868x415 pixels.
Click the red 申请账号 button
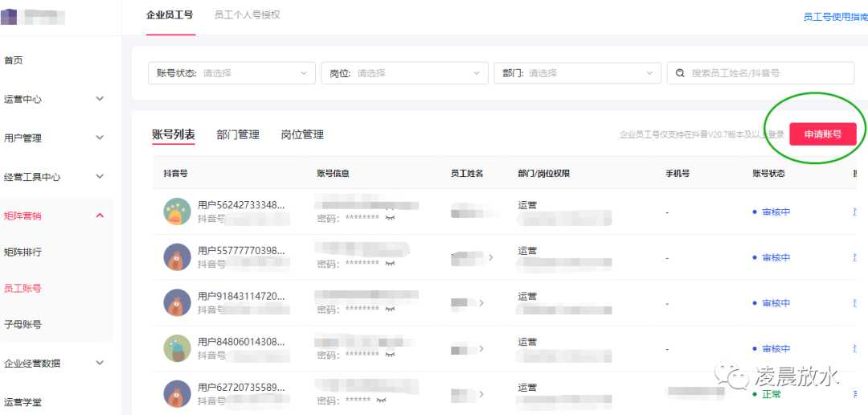(822, 134)
